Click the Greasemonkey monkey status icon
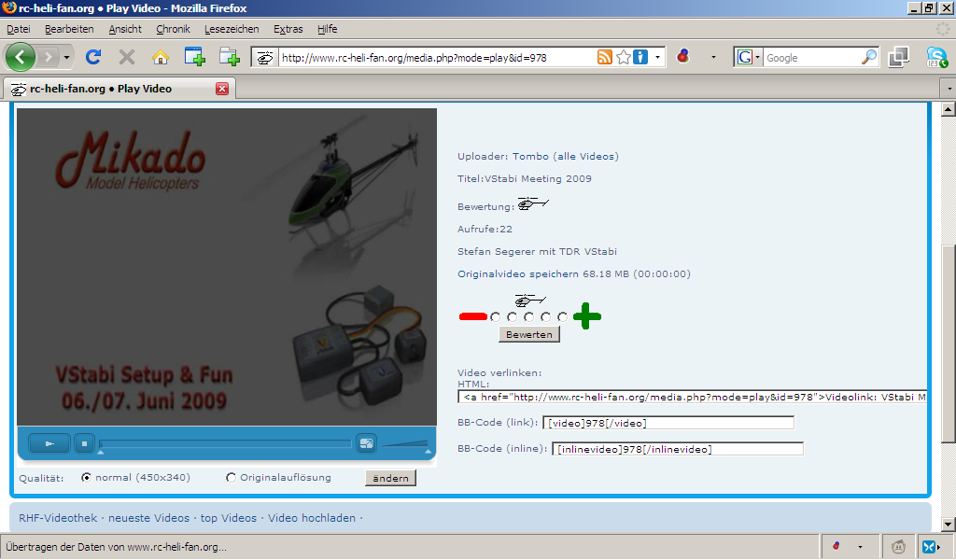956x560 pixels. click(899, 547)
